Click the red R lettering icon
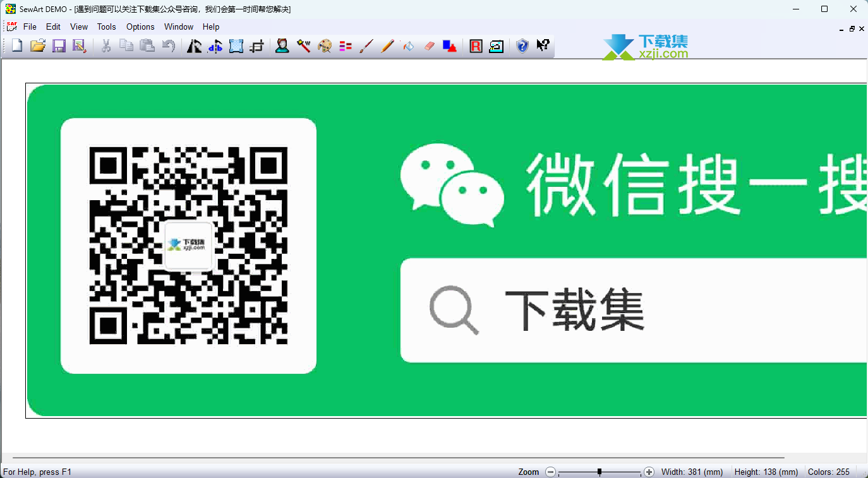Screen dimensions: 868x478 [x=476, y=45]
